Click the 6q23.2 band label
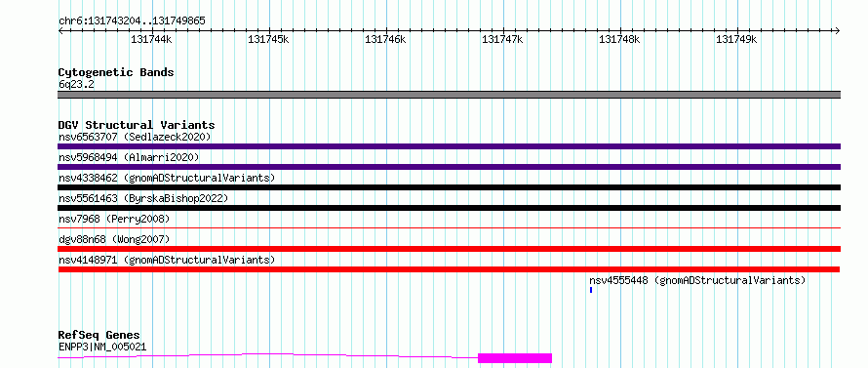Viewport: 868px width, 368px height. pos(76,85)
